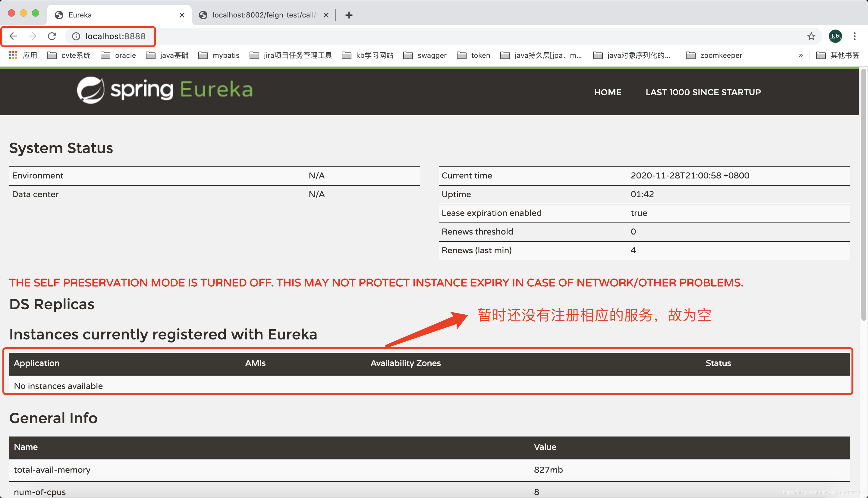Image resolution: width=868 pixels, height=498 pixels.
Task: Click the Lease expiration enabled value true
Action: [639, 213]
